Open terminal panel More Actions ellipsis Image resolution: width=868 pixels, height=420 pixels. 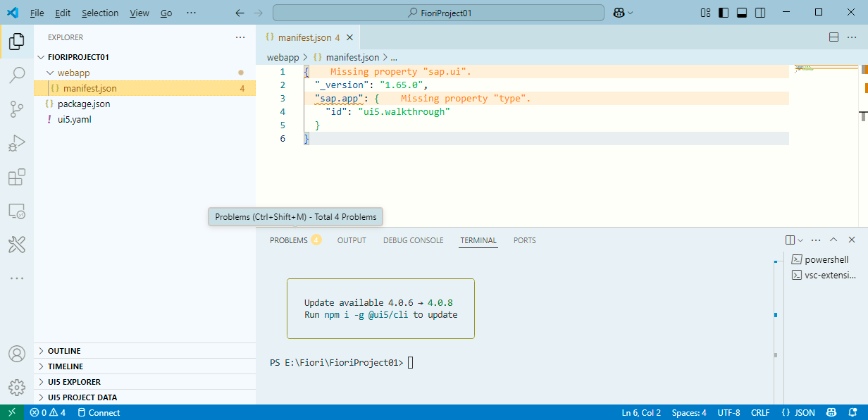(x=816, y=240)
